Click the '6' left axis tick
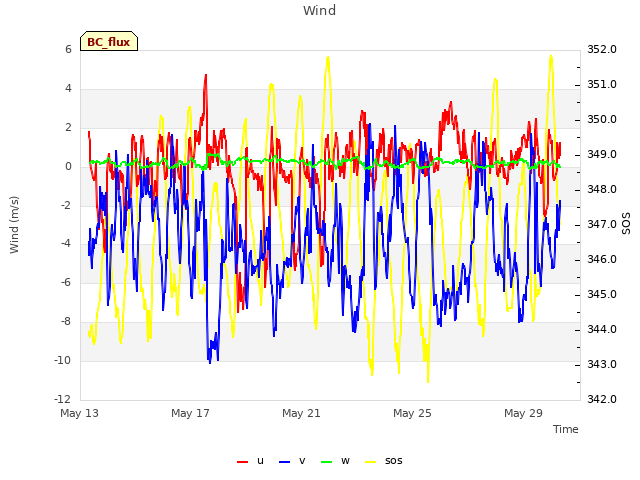The width and height of the screenshot is (640, 480). point(68,49)
